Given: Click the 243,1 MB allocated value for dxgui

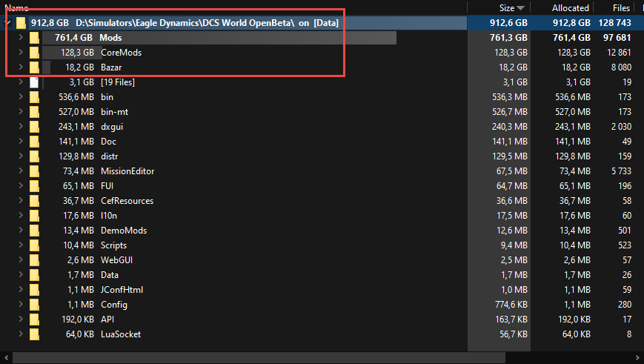Looking at the screenshot, I should coord(573,127).
